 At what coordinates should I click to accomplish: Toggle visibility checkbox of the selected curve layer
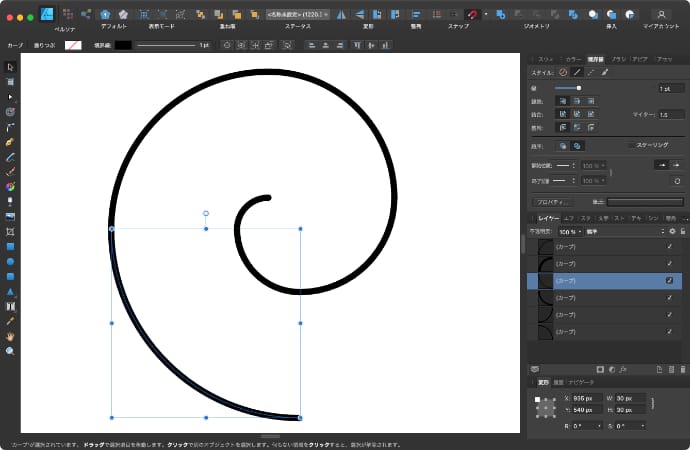[x=669, y=281]
